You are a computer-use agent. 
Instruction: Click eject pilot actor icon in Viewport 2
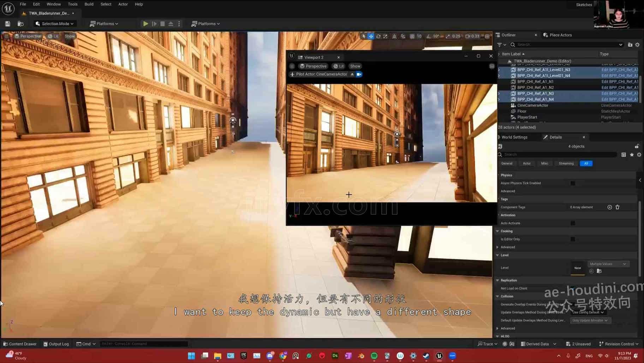(x=352, y=74)
